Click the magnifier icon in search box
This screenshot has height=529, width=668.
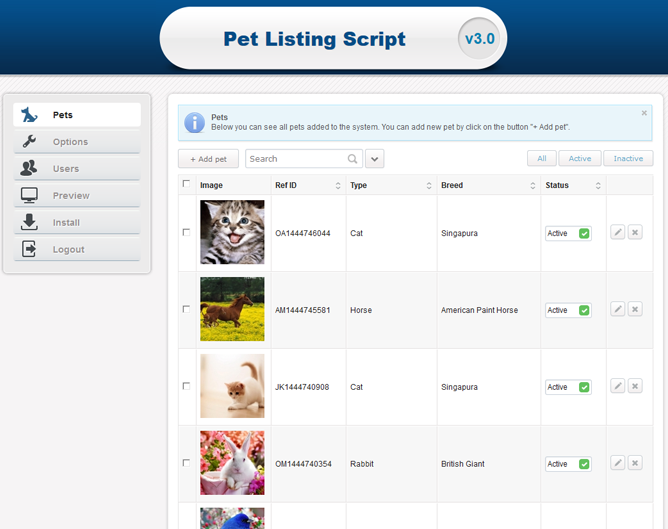click(352, 159)
